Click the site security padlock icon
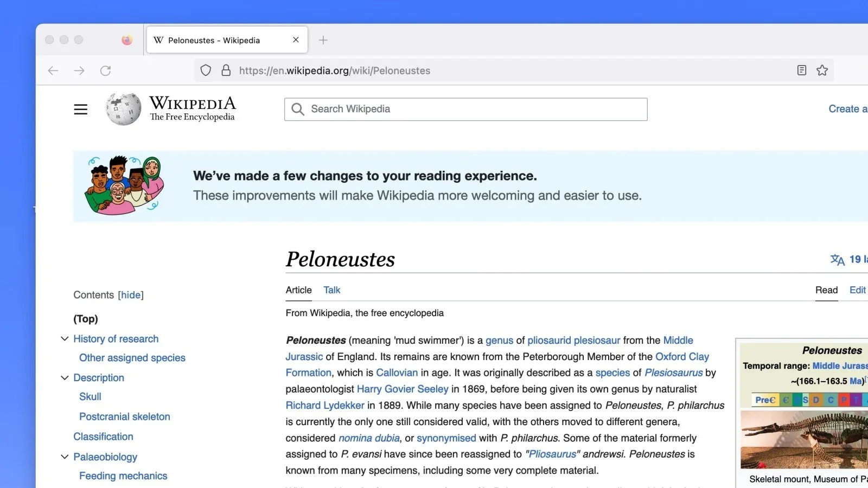This screenshot has width=868, height=488. [x=226, y=70]
